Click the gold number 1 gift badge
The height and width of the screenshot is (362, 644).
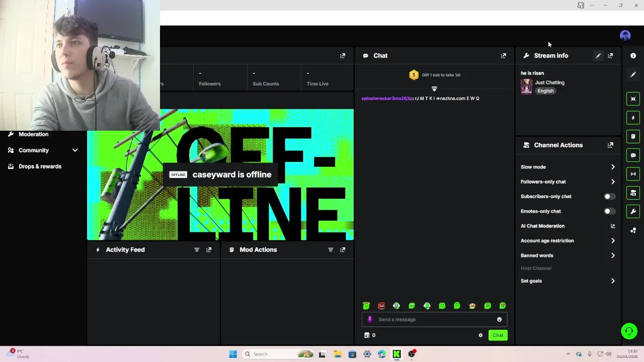414,75
